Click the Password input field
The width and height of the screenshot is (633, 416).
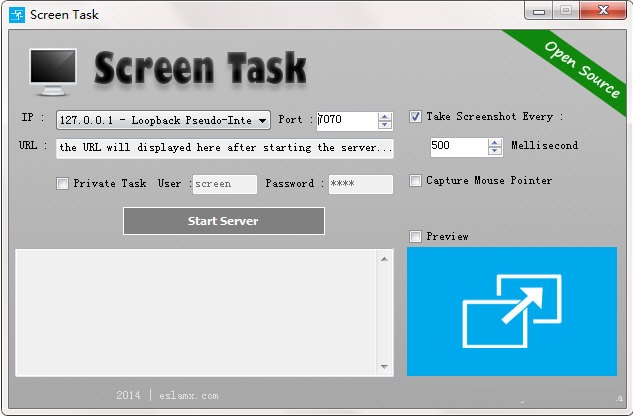(x=360, y=184)
